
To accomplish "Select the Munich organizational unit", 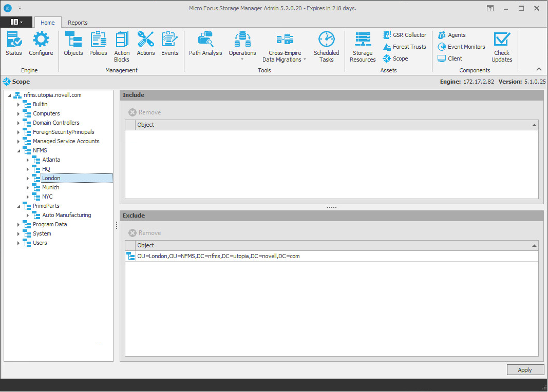I will [x=51, y=188].
